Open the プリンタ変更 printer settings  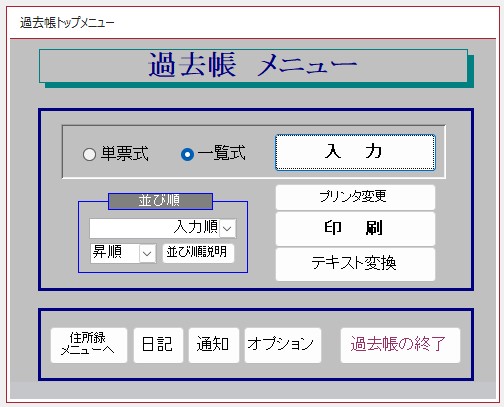point(355,197)
